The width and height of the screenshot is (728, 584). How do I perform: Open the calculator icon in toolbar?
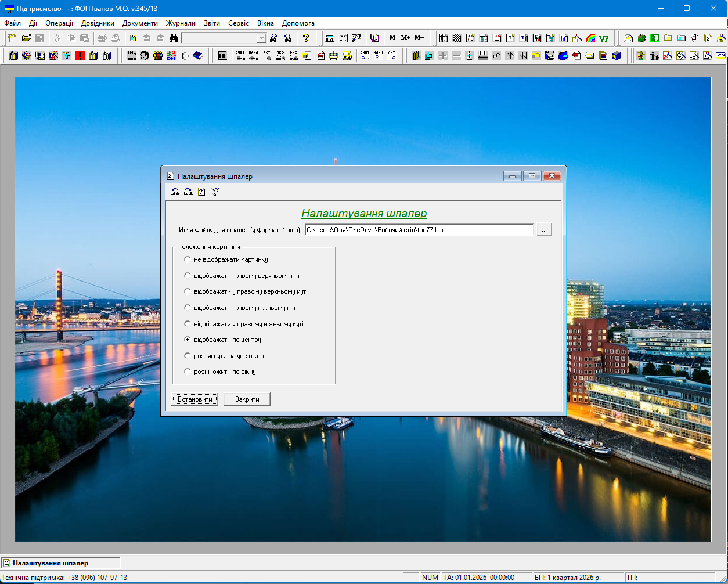point(330,38)
